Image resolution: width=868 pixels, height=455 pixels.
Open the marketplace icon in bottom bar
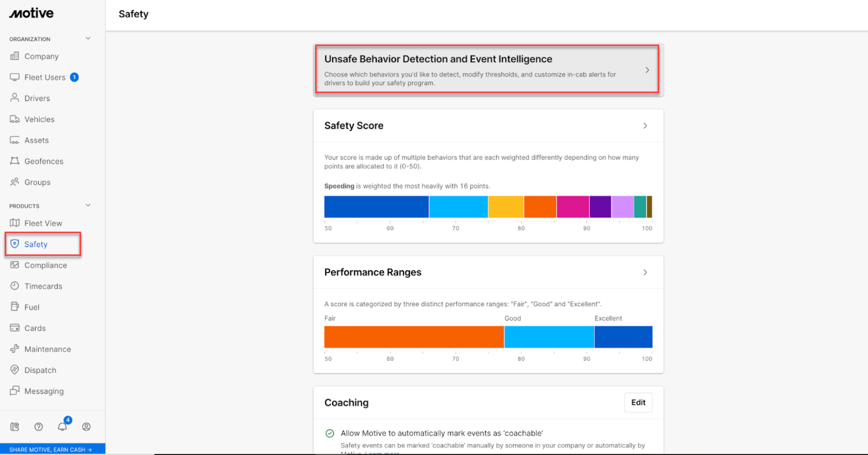click(14, 427)
